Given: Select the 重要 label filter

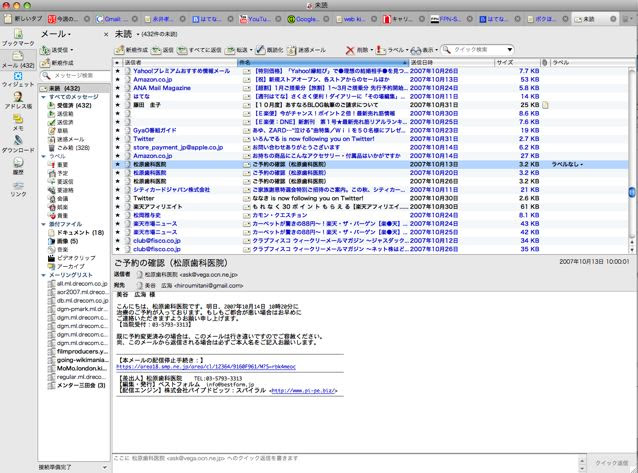Looking at the screenshot, I should point(58,164).
